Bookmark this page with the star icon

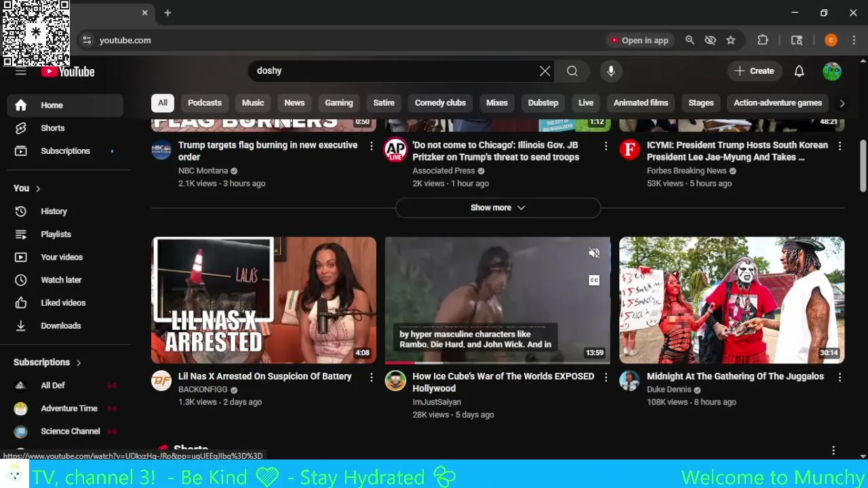tap(730, 40)
